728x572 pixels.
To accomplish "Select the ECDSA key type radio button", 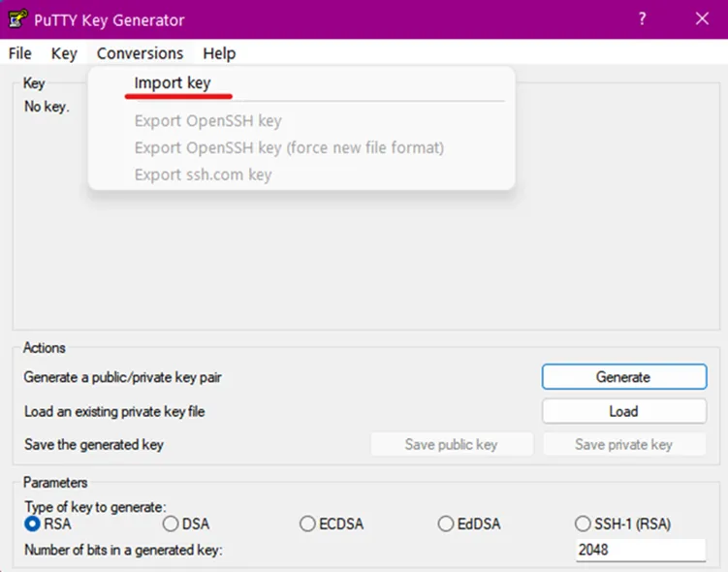I will (x=307, y=524).
